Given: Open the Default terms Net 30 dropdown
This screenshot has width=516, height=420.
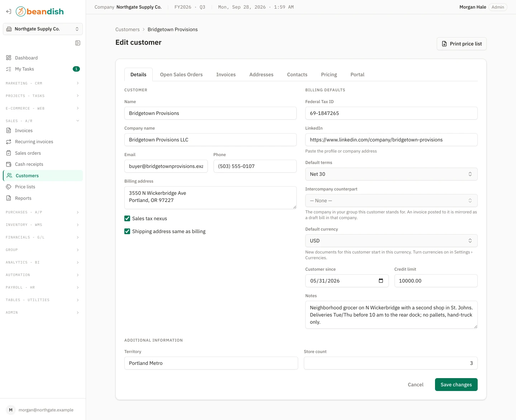Looking at the screenshot, I should 391,174.
